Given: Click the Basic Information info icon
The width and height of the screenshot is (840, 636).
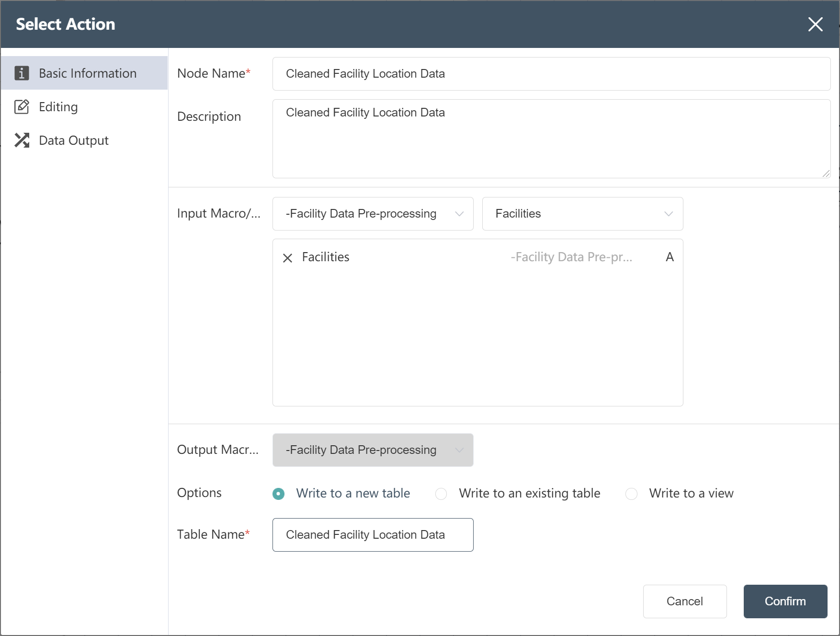Looking at the screenshot, I should tap(22, 73).
